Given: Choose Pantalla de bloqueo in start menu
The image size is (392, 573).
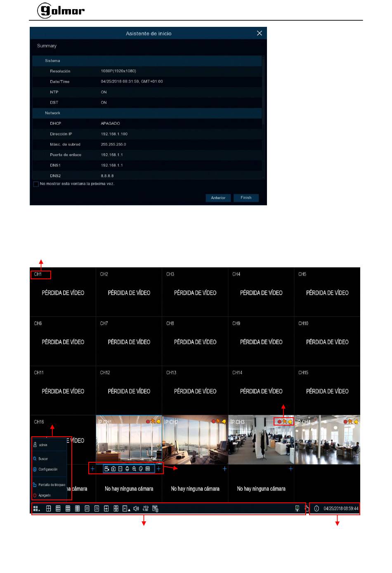Looking at the screenshot, I should click(49, 485).
